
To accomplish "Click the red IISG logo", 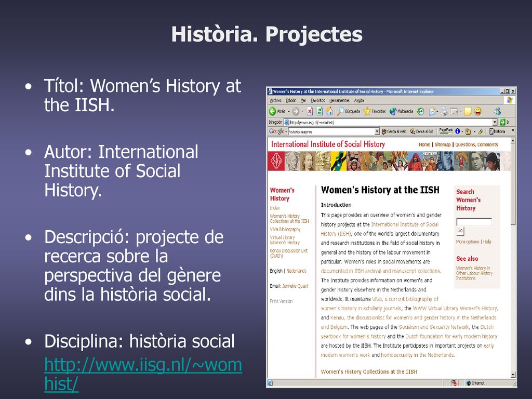I will (x=276, y=161).
